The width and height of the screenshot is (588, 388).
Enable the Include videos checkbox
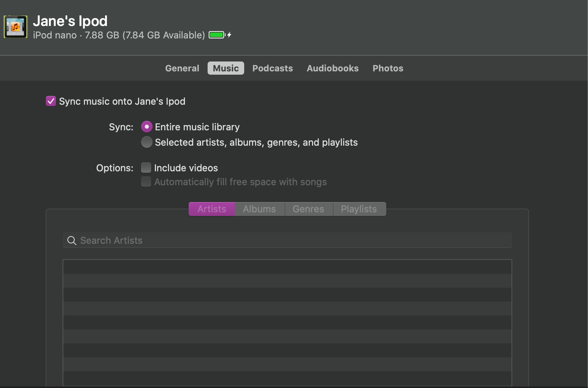(x=146, y=168)
